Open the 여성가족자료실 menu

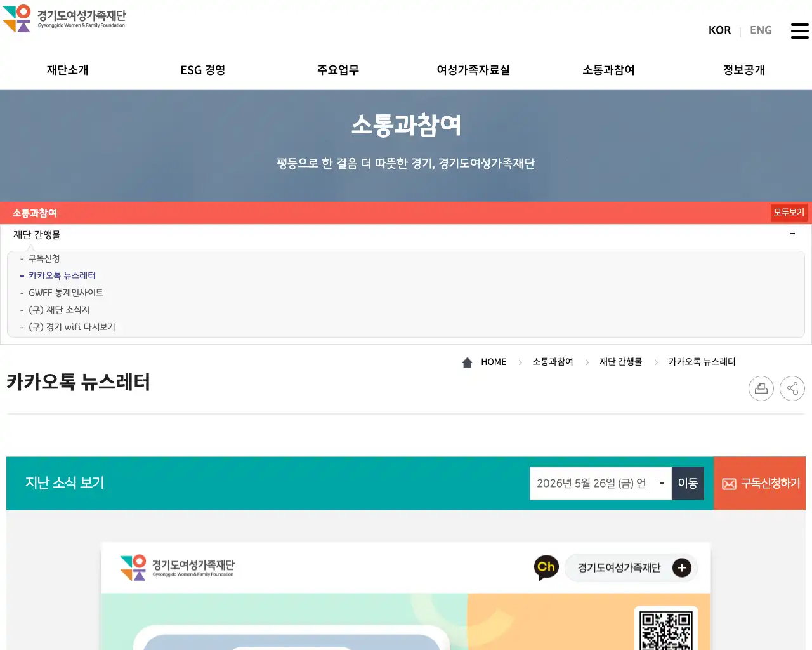tap(473, 70)
